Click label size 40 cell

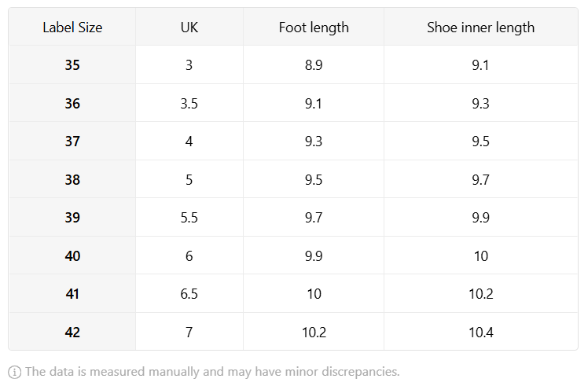tap(72, 255)
